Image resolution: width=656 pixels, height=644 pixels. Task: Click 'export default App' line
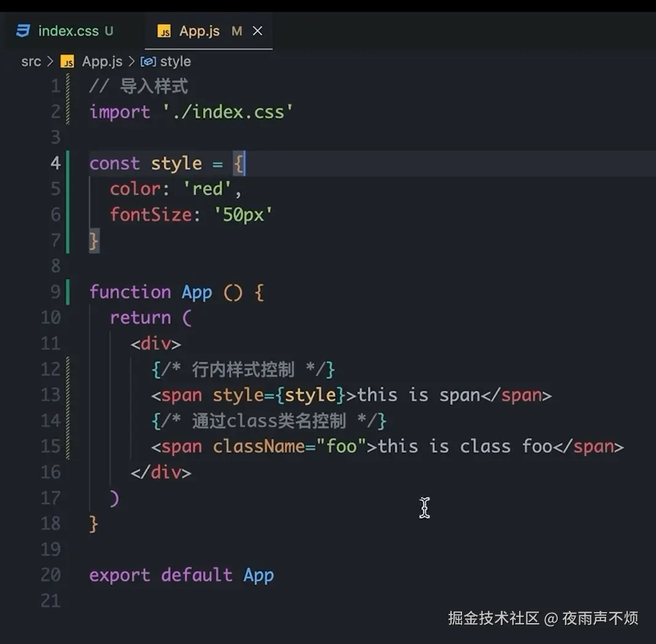point(182,575)
